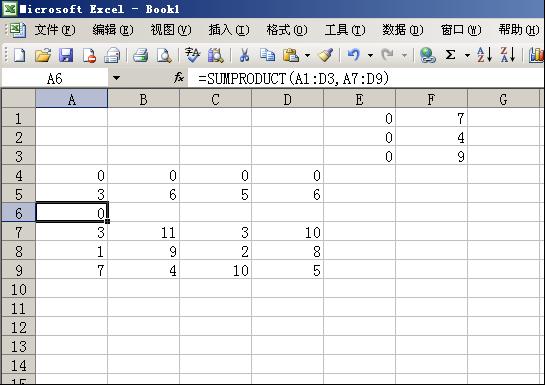Cut the selection with the scissors icon
This screenshot has width=545, height=385.
[244, 55]
